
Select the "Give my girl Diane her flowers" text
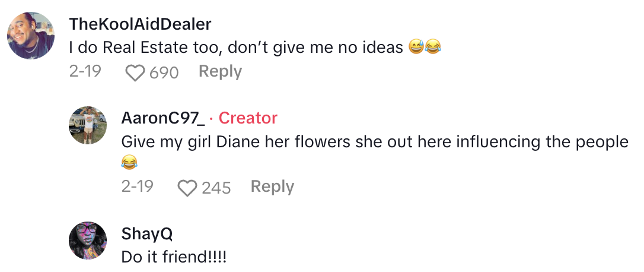tap(374, 143)
